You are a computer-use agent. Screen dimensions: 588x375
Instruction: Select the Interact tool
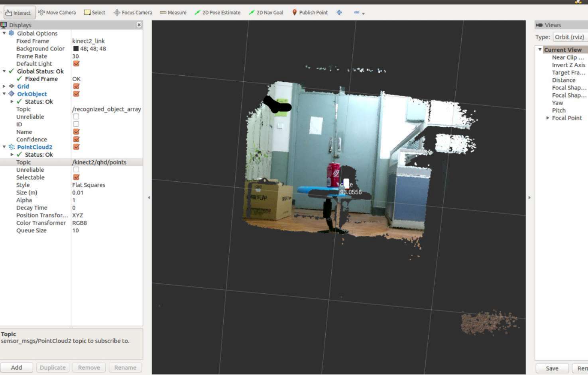pyautogui.click(x=18, y=12)
